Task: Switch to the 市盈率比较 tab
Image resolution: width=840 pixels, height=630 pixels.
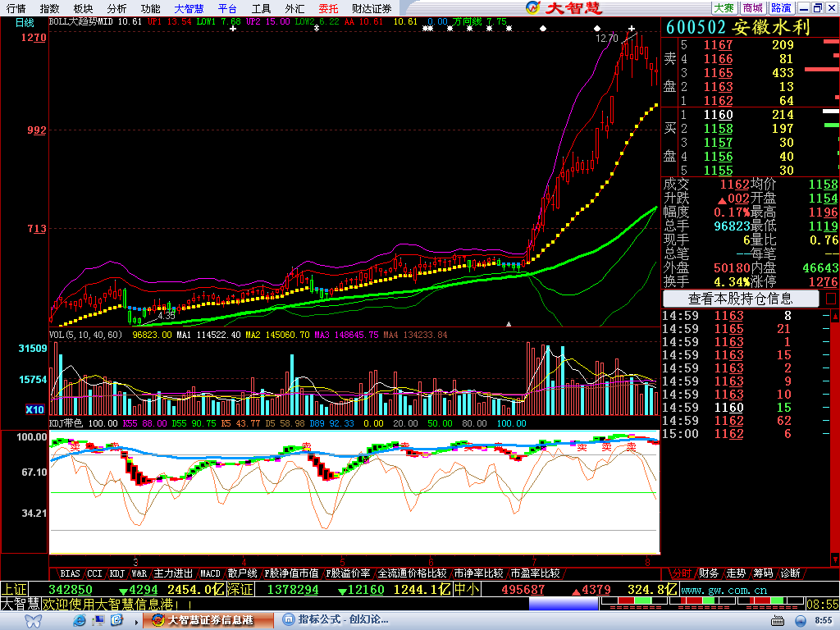Action: 535,573
